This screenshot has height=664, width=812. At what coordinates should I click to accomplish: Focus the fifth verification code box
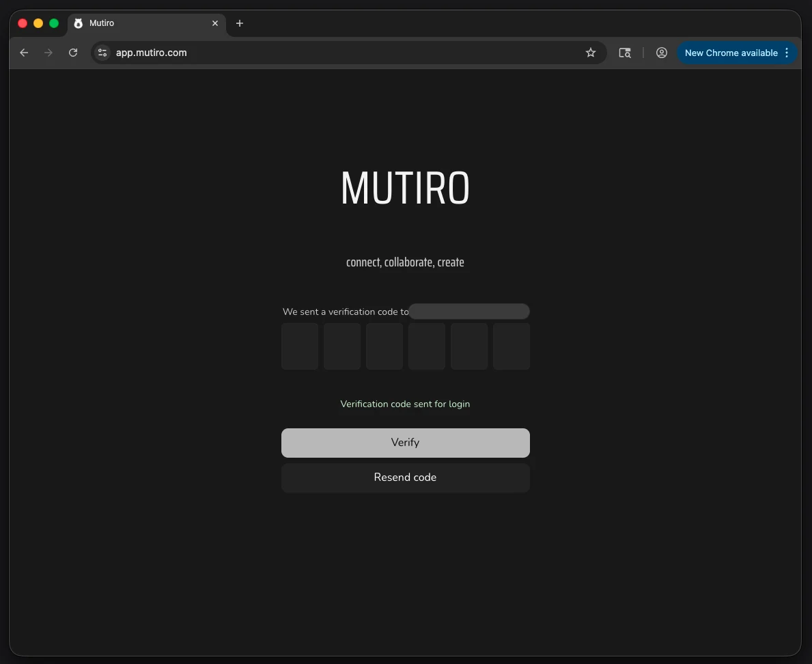tap(469, 346)
